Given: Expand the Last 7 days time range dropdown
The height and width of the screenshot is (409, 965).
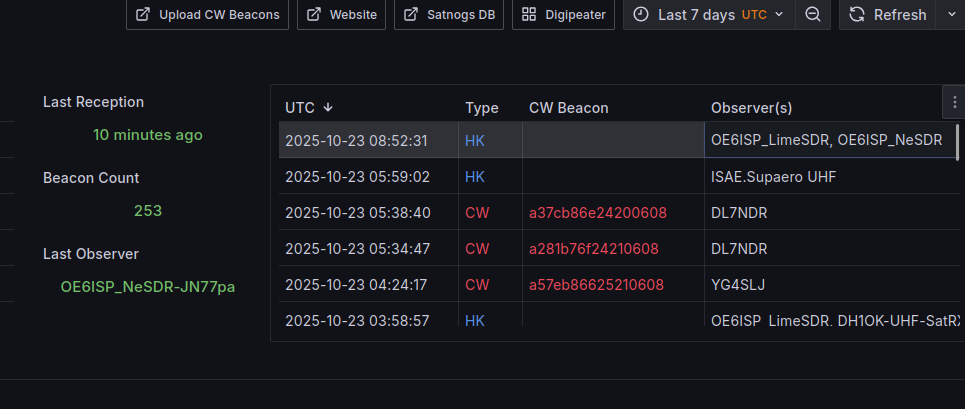Looking at the screenshot, I should [x=779, y=15].
